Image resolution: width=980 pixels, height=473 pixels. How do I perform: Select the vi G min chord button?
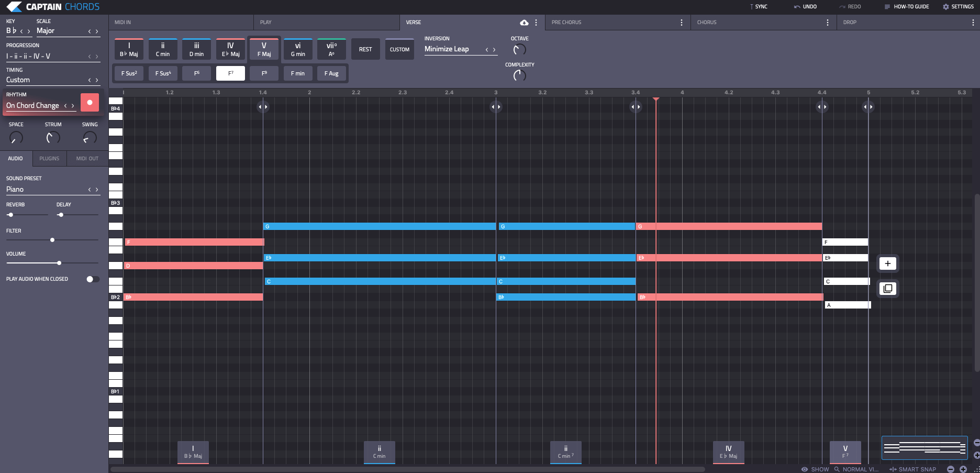point(298,49)
